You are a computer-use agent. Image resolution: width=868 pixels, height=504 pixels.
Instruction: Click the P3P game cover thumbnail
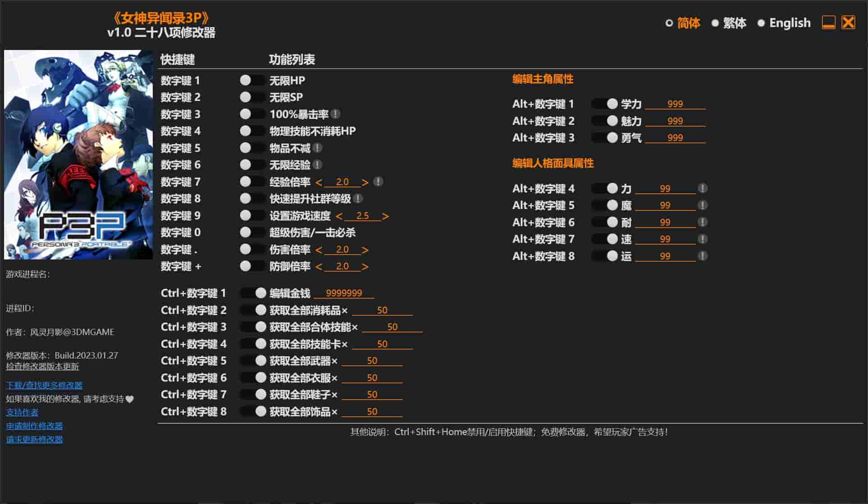point(78,154)
